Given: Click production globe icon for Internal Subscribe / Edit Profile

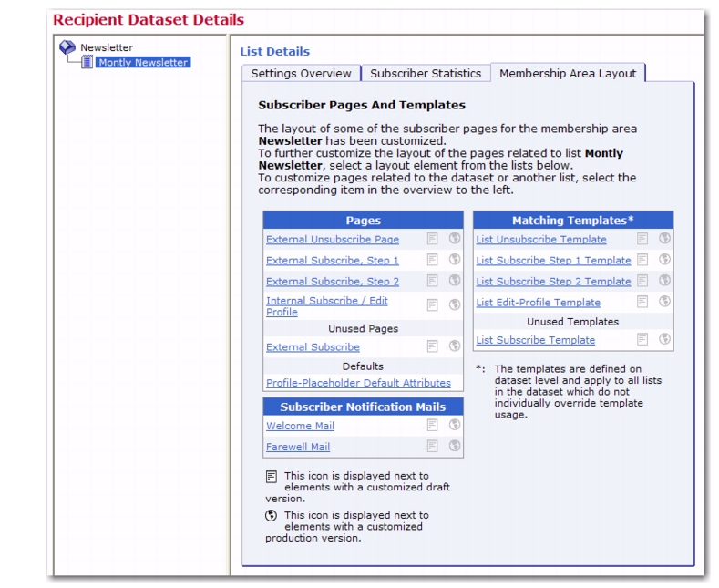Looking at the screenshot, I should point(455,304).
